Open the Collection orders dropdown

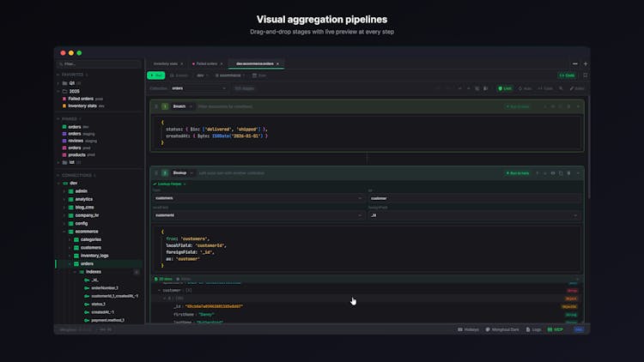tap(197, 87)
